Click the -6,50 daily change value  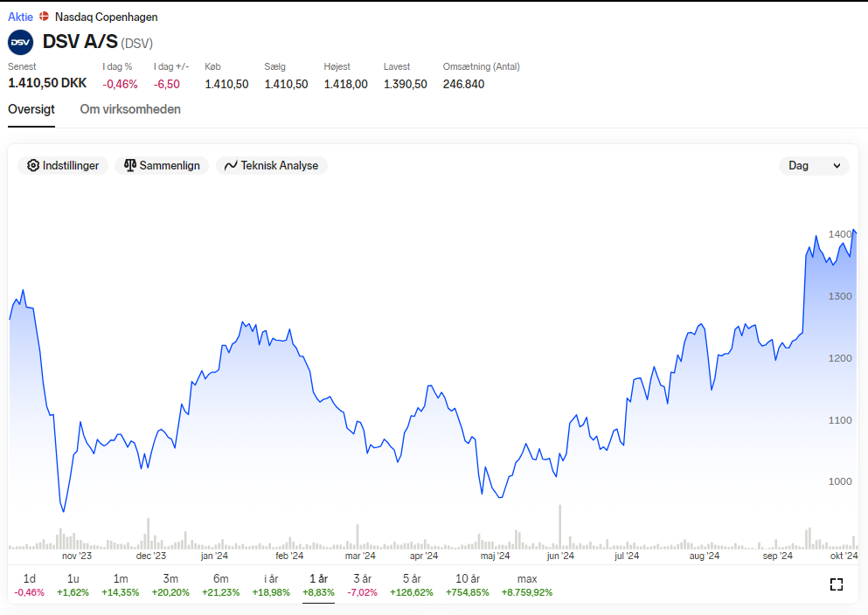pyautogui.click(x=167, y=84)
